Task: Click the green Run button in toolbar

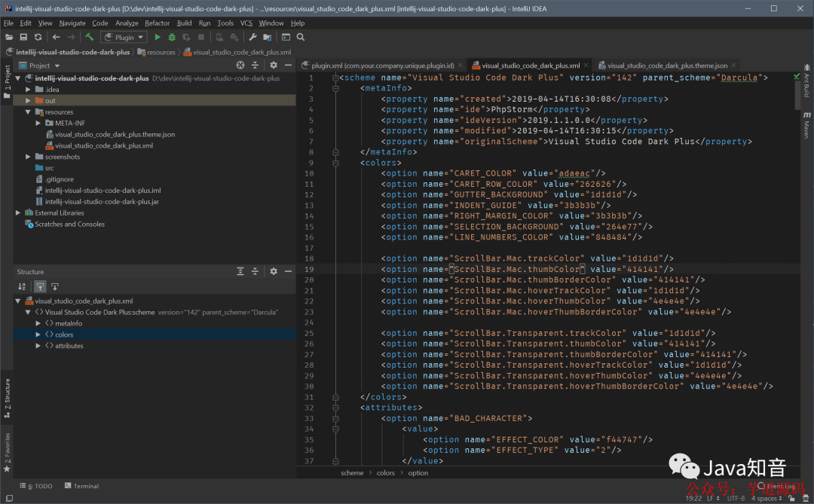Action: (x=158, y=38)
